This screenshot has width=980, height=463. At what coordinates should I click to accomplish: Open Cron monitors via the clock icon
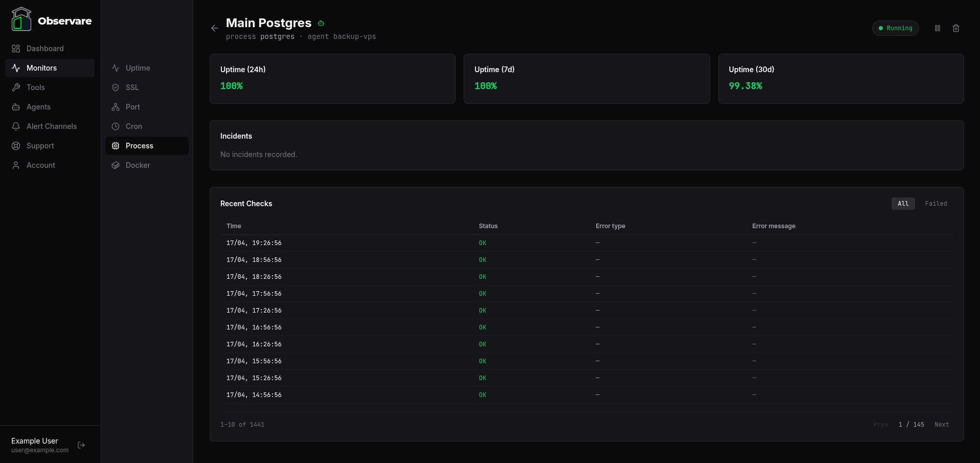tap(115, 126)
